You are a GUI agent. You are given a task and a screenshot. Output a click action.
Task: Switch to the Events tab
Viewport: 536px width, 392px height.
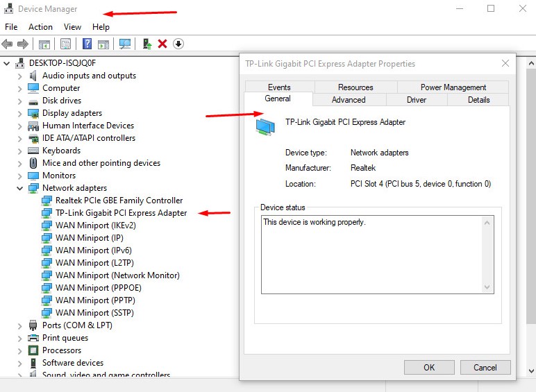tap(279, 87)
